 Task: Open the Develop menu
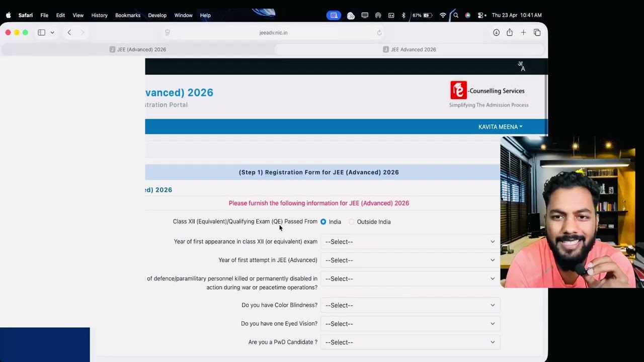click(x=157, y=15)
